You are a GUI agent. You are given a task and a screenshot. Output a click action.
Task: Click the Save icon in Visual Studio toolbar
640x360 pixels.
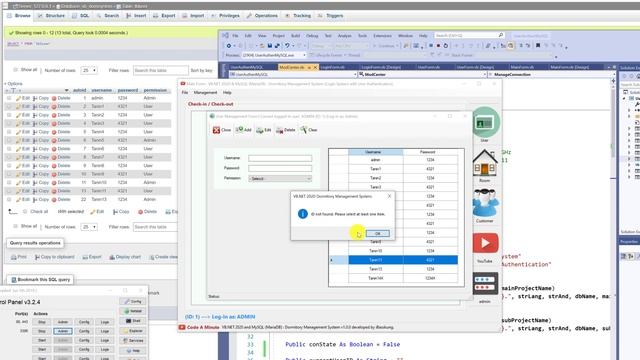pyautogui.click(x=270, y=46)
